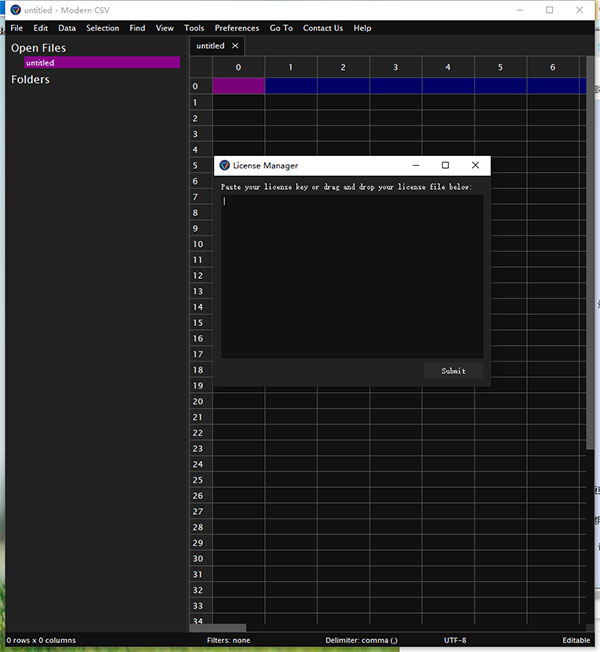Select column header 6
The image size is (600, 652).
point(553,67)
